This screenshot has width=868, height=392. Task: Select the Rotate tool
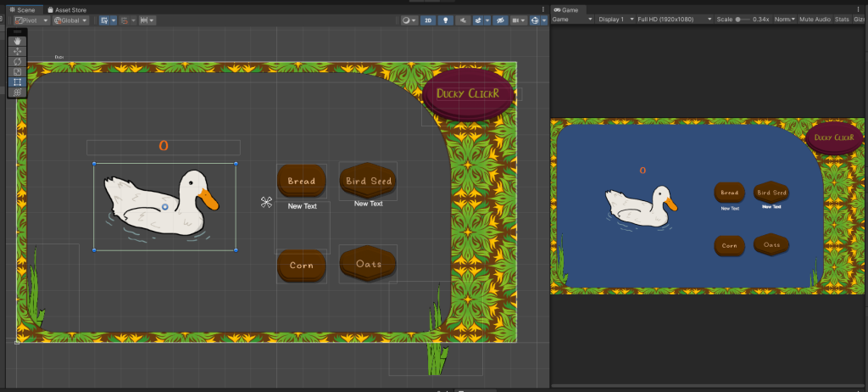[18, 61]
